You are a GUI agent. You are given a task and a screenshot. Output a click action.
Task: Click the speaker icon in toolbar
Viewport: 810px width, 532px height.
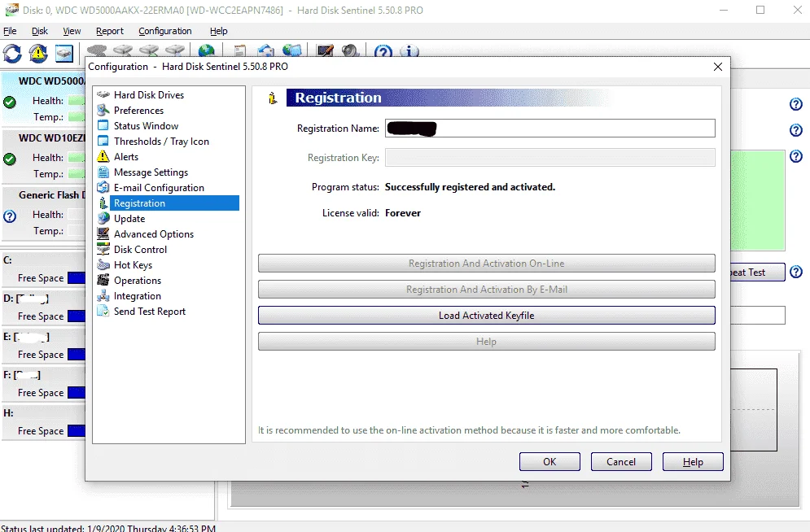tap(350, 50)
